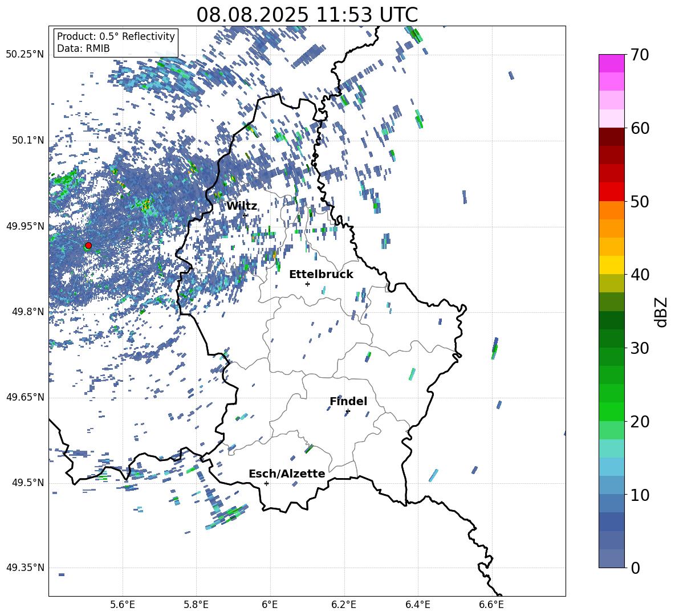Click the 49.65°N latitude label
This screenshot has width=675, height=616.
pos(25,397)
